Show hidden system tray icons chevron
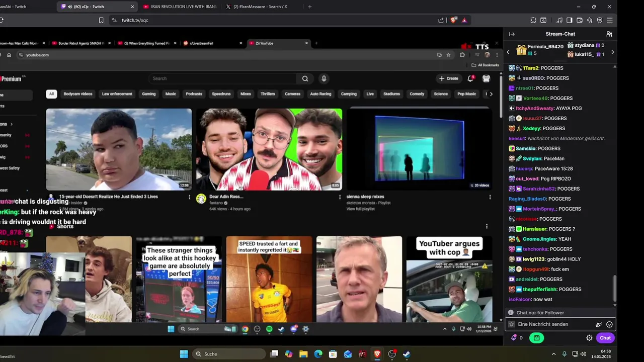Image resolution: width=644 pixels, height=362 pixels. point(553,354)
